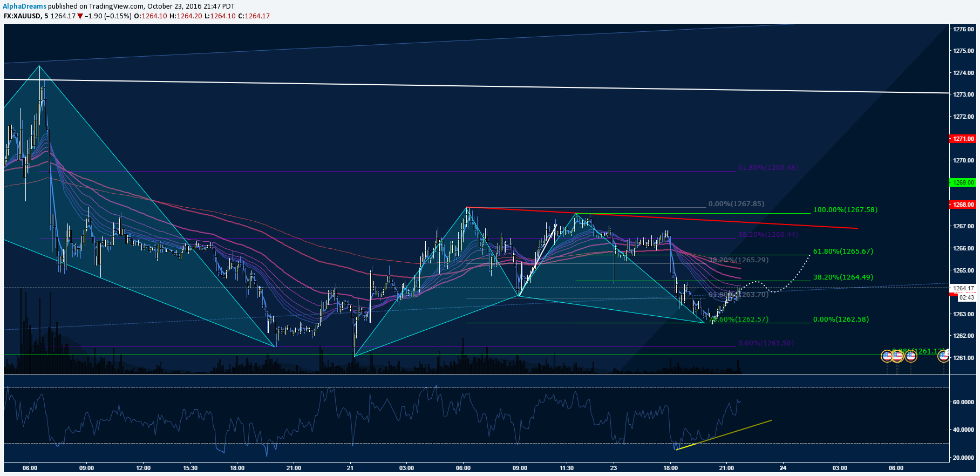Click the US flag event icon with white badge
Screen dimensions: 980x476
[943, 355]
